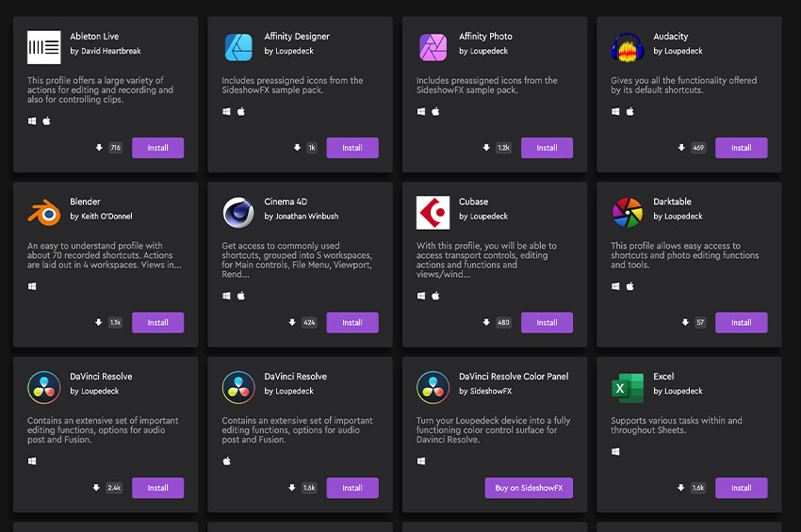
Task: Click the Blender title text
Action: pyautogui.click(x=86, y=202)
